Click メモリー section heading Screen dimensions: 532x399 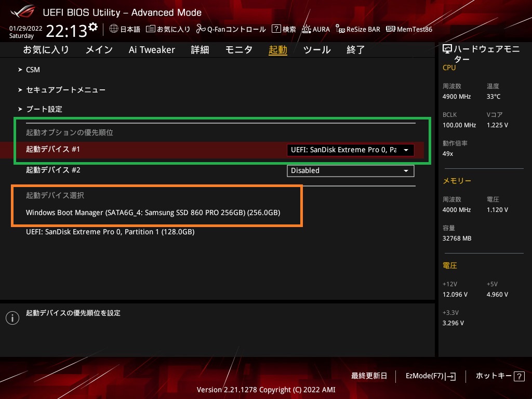click(x=457, y=181)
